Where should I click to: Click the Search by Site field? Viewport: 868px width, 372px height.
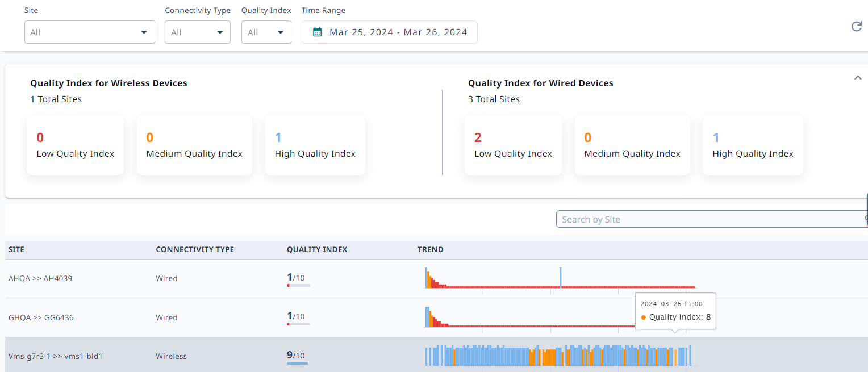710,219
